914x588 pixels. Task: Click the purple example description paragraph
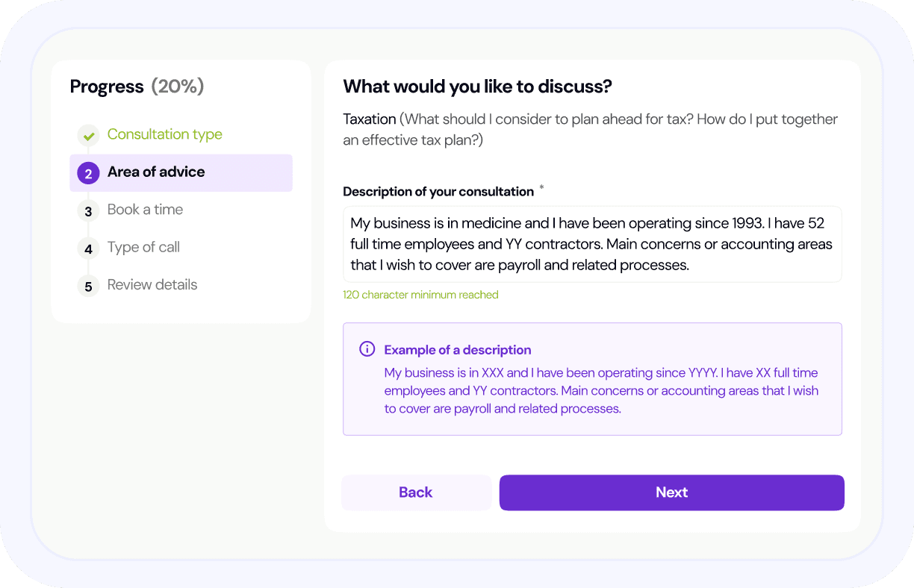tap(601, 390)
